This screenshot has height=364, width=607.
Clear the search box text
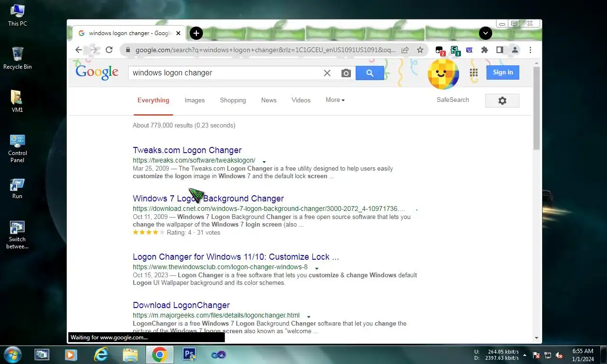tap(327, 73)
